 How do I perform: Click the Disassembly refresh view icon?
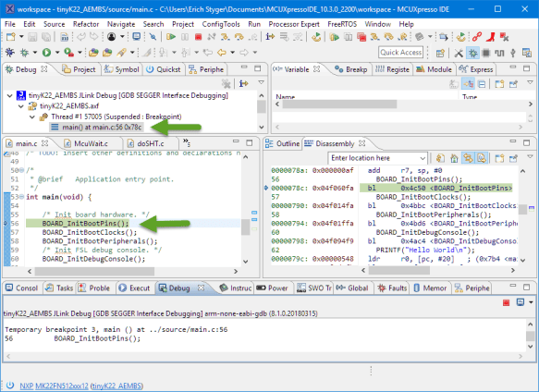click(x=440, y=158)
